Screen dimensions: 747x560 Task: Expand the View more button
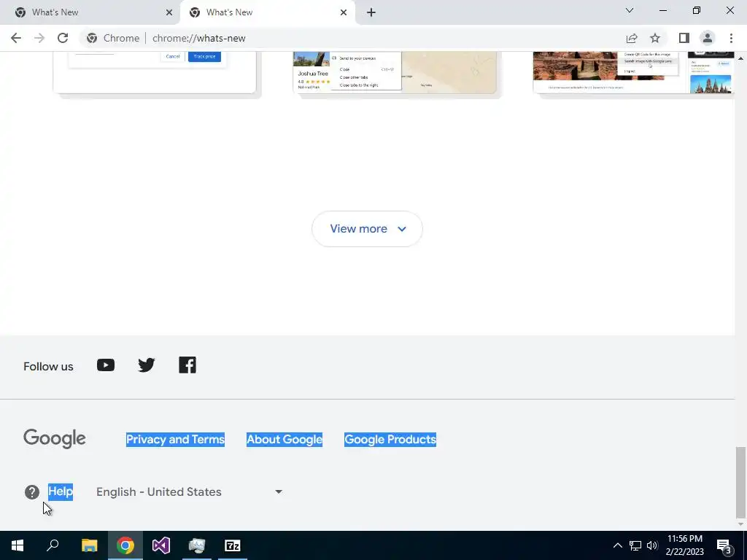click(x=367, y=228)
